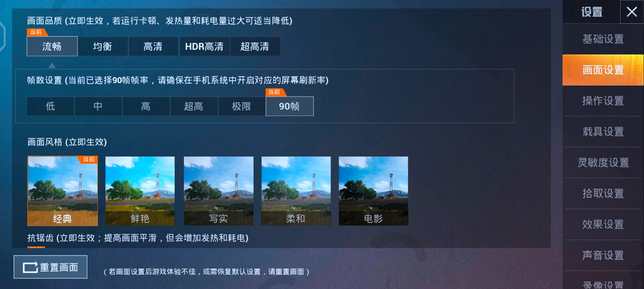Choose 超高 frame rate
The width and height of the screenshot is (644, 289).
click(x=194, y=106)
